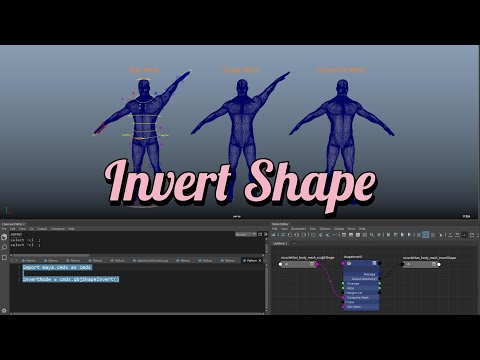The height and width of the screenshot is (360, 480).
Task: Set selected nodes to full mode icon
Action: pyautogui.click(x=358, y=235)
